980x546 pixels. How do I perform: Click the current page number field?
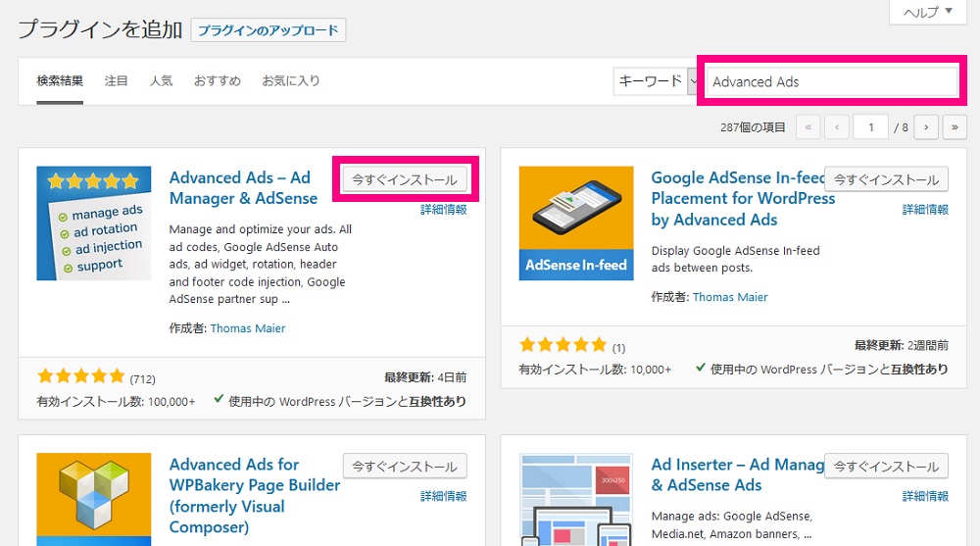[x=870, y=127]
